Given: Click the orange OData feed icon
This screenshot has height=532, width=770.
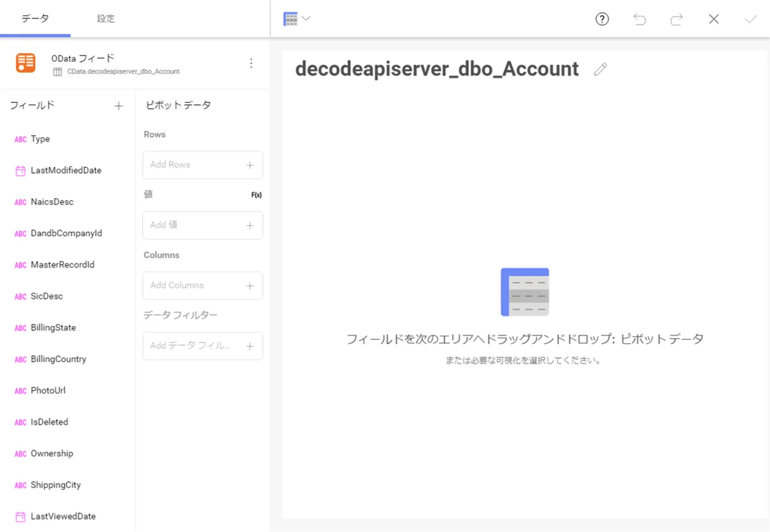Looking at the screenshot, I should [x=26, y=63].
